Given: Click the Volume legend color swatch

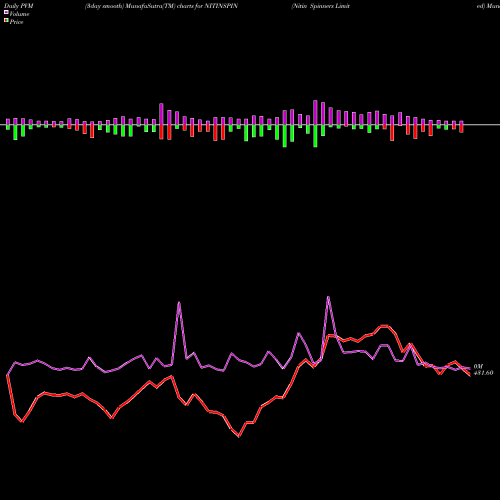Looking at the screenshot, I should point(6,13).
